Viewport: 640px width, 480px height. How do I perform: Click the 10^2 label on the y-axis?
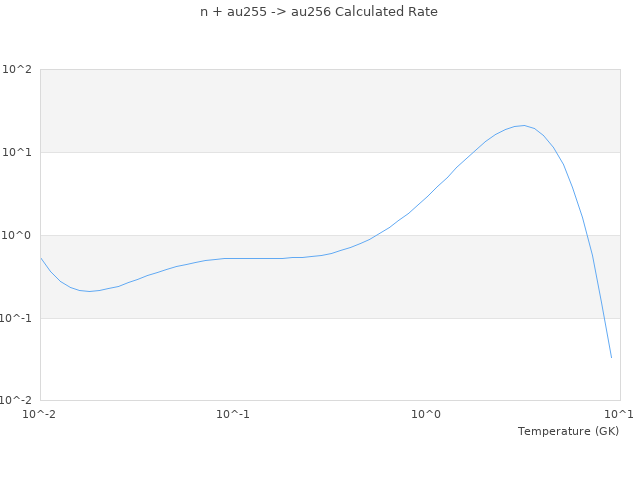[17, 70]
